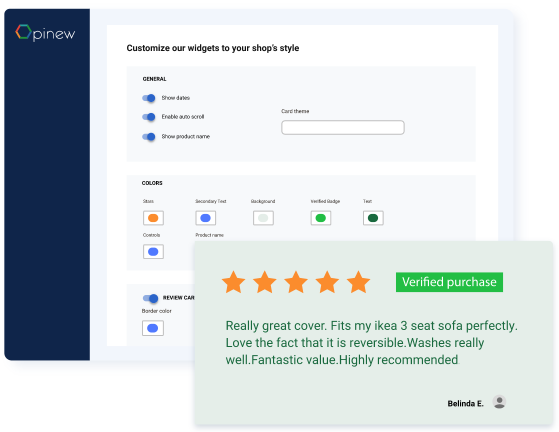This screenshot has width=559, height=432.
Task: Open the dark green Text color swatch
Action: [x=373, y=218]
